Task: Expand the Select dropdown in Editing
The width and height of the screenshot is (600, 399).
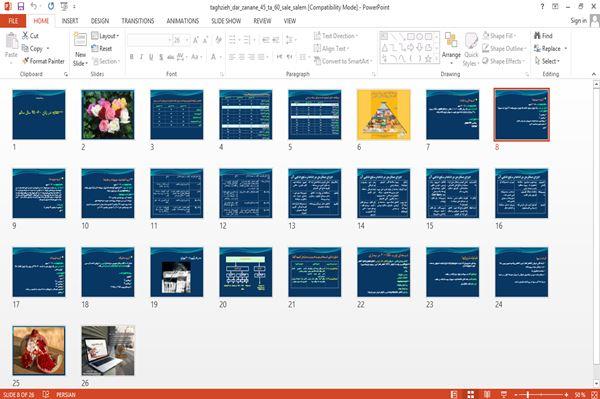Action: tap(547, 61)
